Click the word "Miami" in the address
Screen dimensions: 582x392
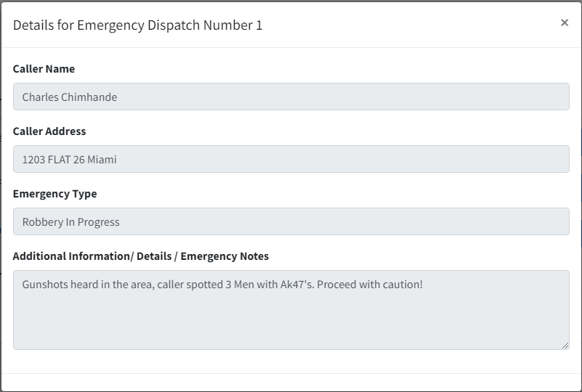pyautogui.click(x=102, y=160)
